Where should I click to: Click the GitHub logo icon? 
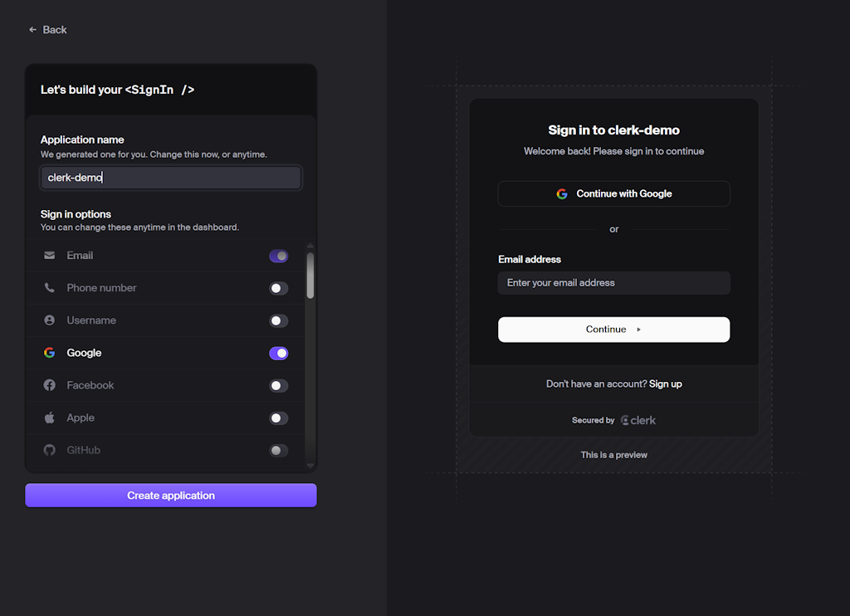tap(50, 450)
